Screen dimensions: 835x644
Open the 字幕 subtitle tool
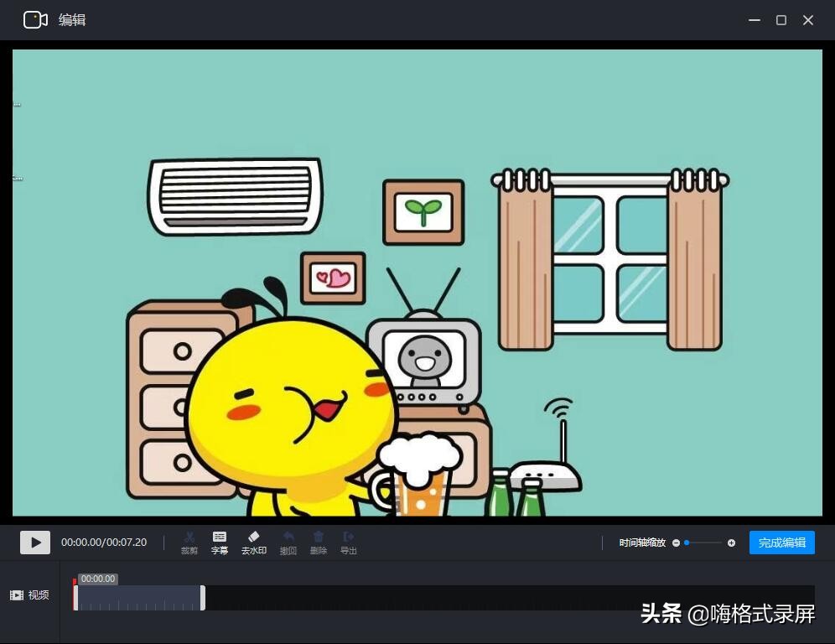click(x=220, y=542)
